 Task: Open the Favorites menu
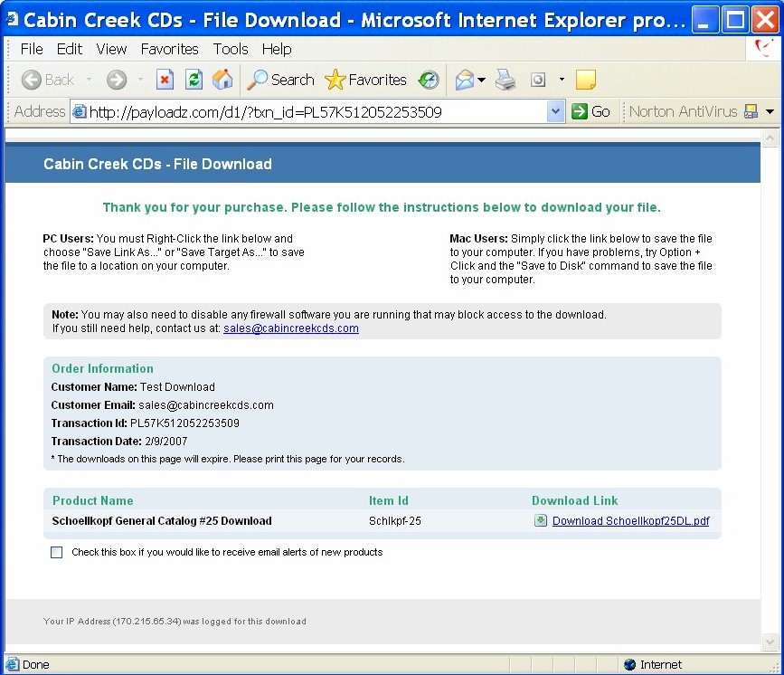point(169,49)
